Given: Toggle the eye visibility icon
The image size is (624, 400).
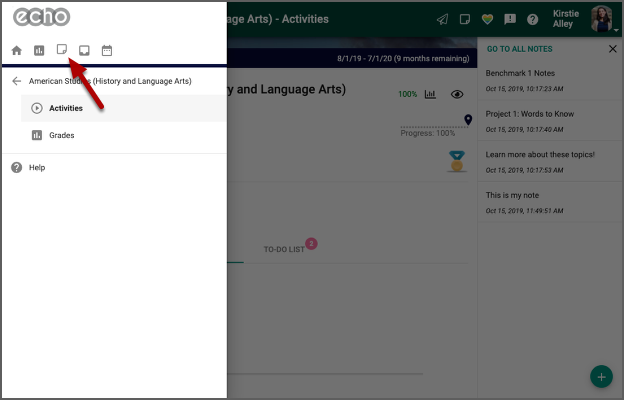Looking at the screenshot, I should point(457,95).
